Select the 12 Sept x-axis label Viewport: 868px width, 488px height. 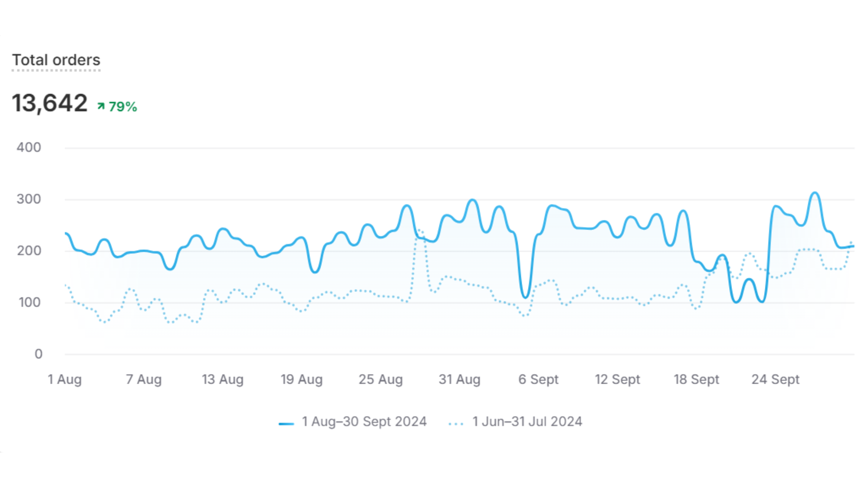[617, 379]
